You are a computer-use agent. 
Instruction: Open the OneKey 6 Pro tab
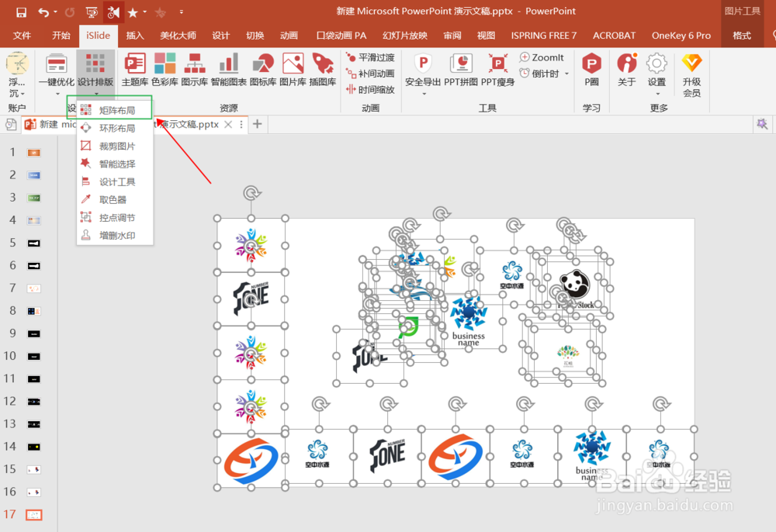[681, 36]
